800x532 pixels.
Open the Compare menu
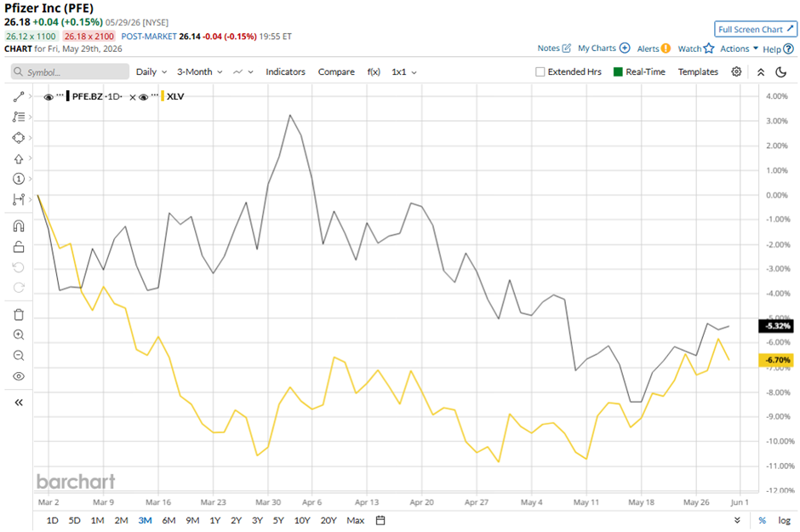(x=336, y=72)
